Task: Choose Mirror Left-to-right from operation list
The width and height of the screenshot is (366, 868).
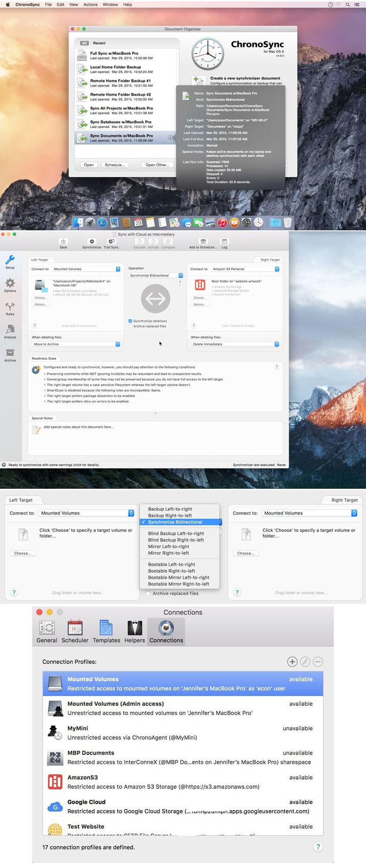Action: [x=169, y=547]
